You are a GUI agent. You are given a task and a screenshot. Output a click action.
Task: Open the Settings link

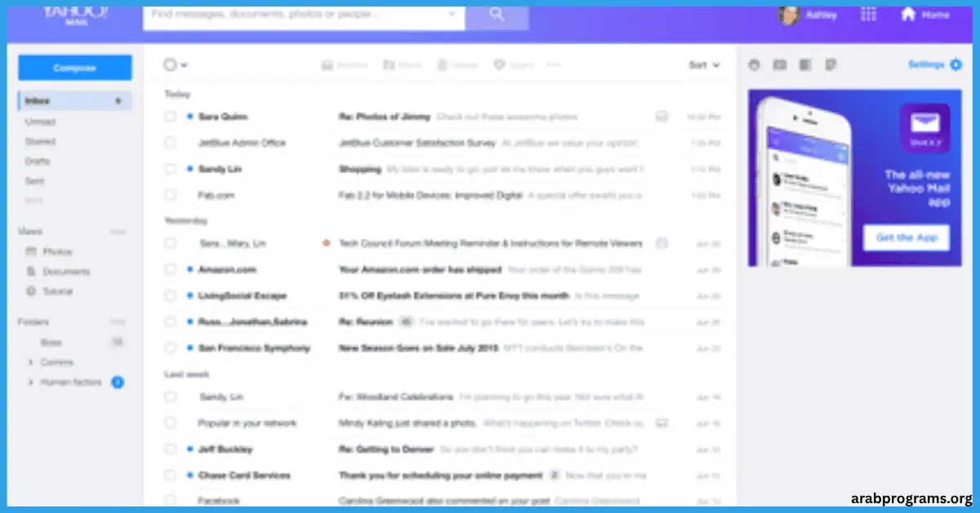point(925,65)
